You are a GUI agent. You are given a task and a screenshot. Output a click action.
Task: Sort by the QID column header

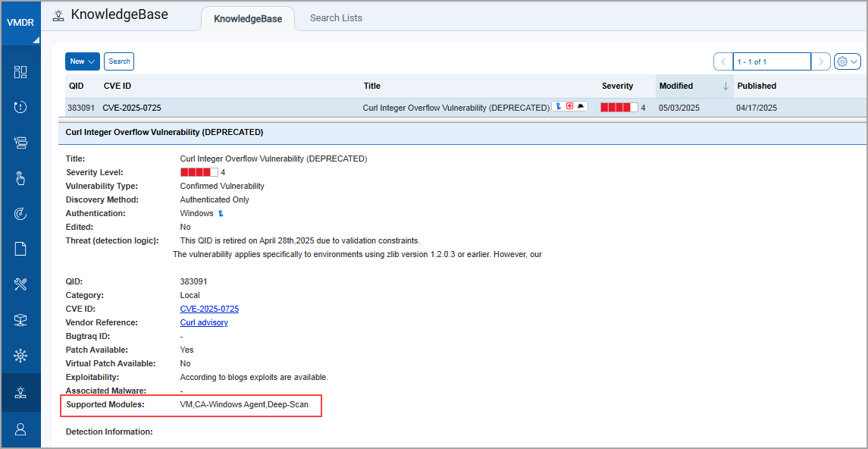coord(76,86)
